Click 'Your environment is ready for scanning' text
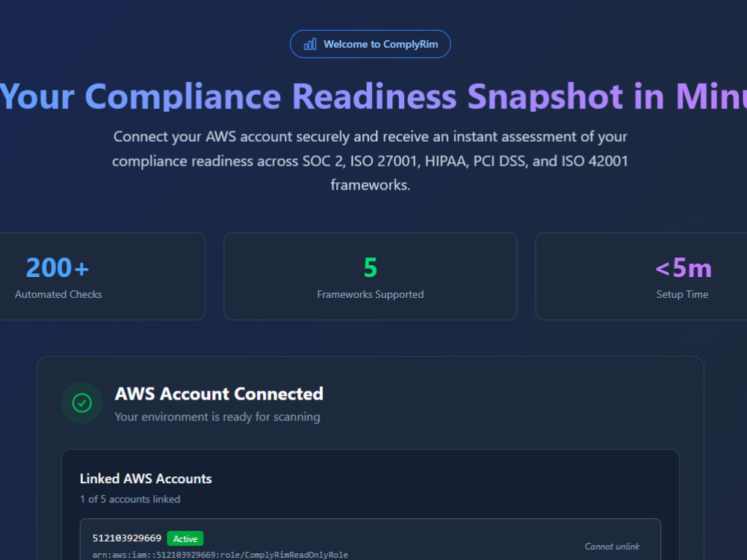The height and width of the screenshot is (560, 747). point(217,417)
